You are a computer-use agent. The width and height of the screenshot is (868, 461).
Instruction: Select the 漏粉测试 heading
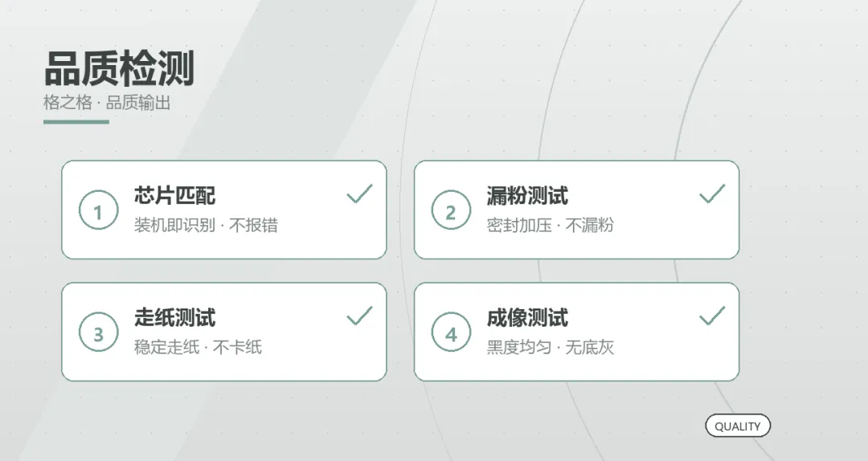click(527, 195)
